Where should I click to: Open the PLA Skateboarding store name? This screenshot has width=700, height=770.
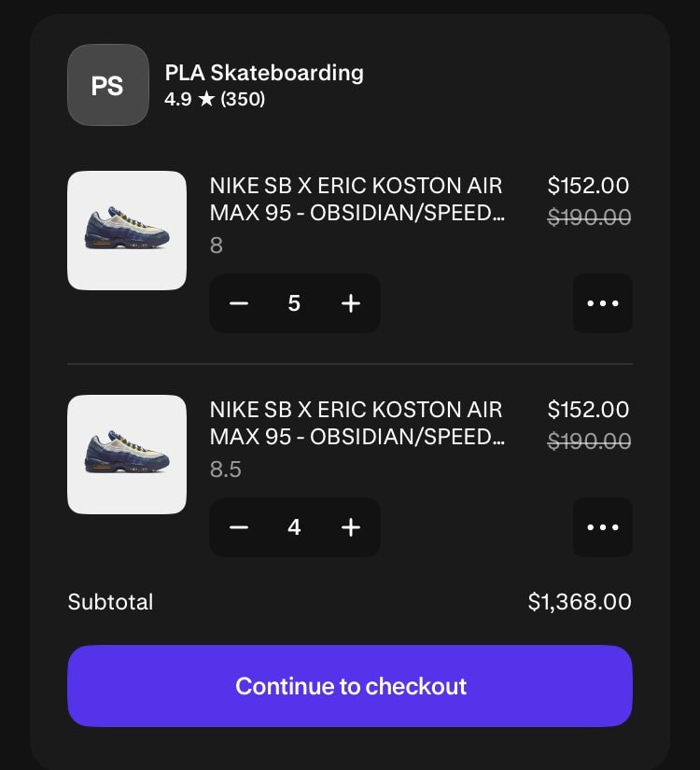coord(264,73)
